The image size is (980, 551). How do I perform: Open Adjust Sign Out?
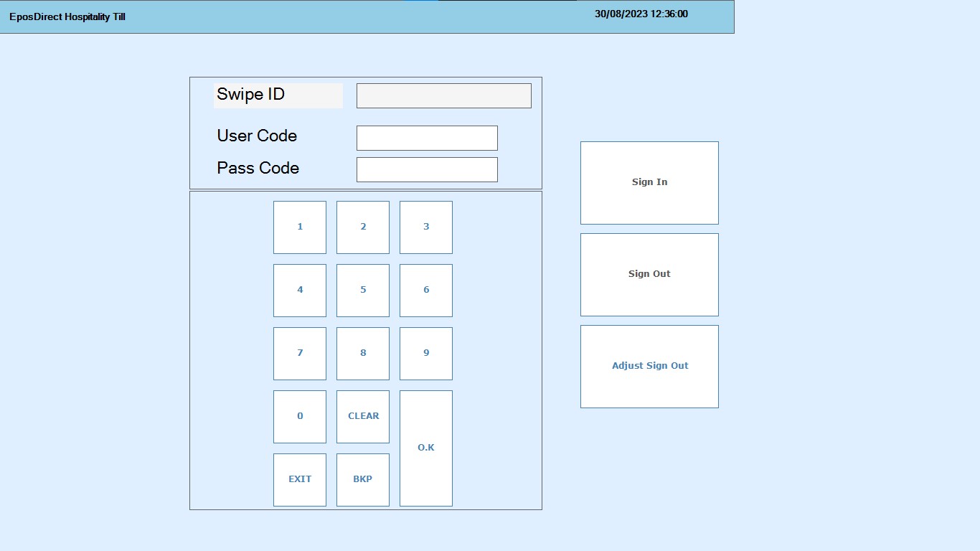(x=649, y=366)
